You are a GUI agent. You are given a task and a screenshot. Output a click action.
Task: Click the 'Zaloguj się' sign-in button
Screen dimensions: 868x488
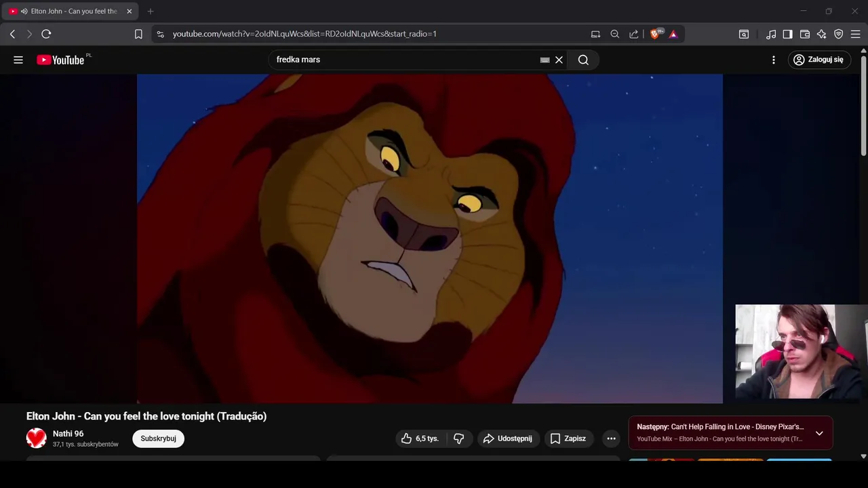point(818,60)
